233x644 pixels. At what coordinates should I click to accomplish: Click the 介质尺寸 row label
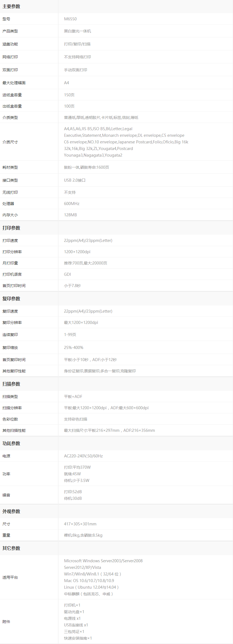(10, 142)
